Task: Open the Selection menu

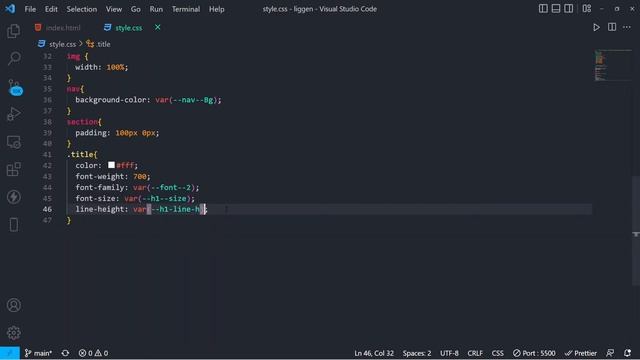Action: (x=82, y=9)
